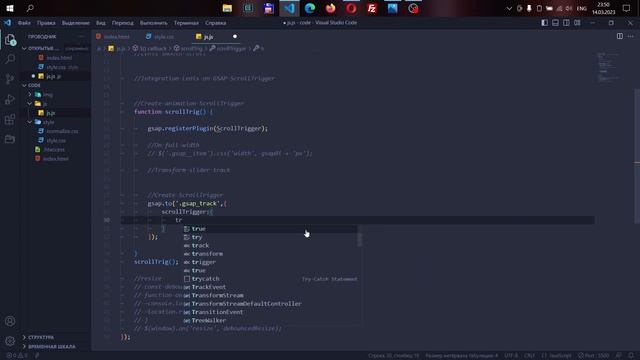Click the tab size indicator in status bar
Viewport: 640px width, 360px height.
[x=462, y=356]
